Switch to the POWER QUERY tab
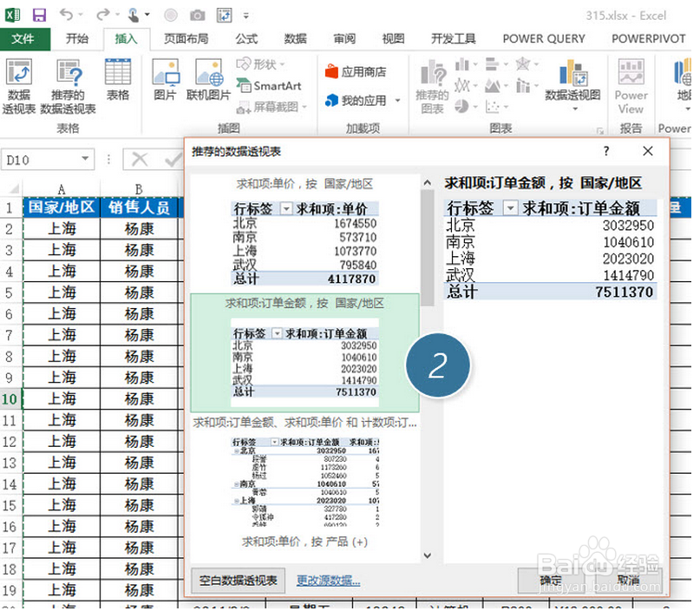 click(544, 39)
